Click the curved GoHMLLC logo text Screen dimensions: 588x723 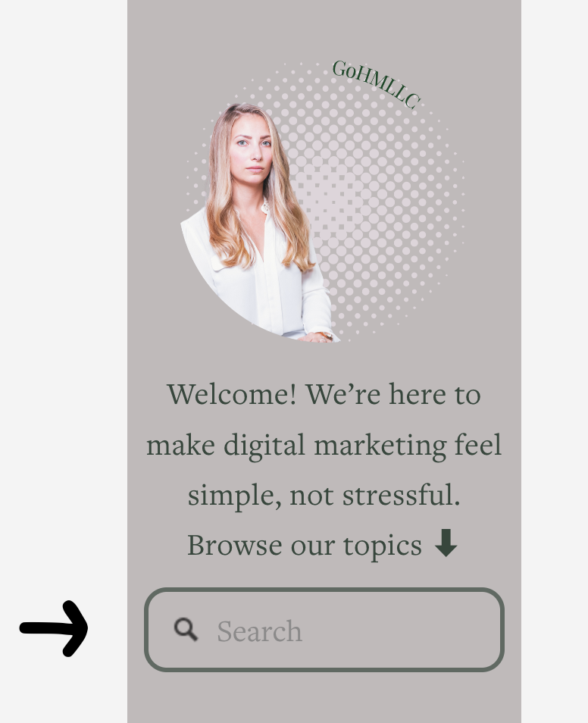[x=377, y=84]
